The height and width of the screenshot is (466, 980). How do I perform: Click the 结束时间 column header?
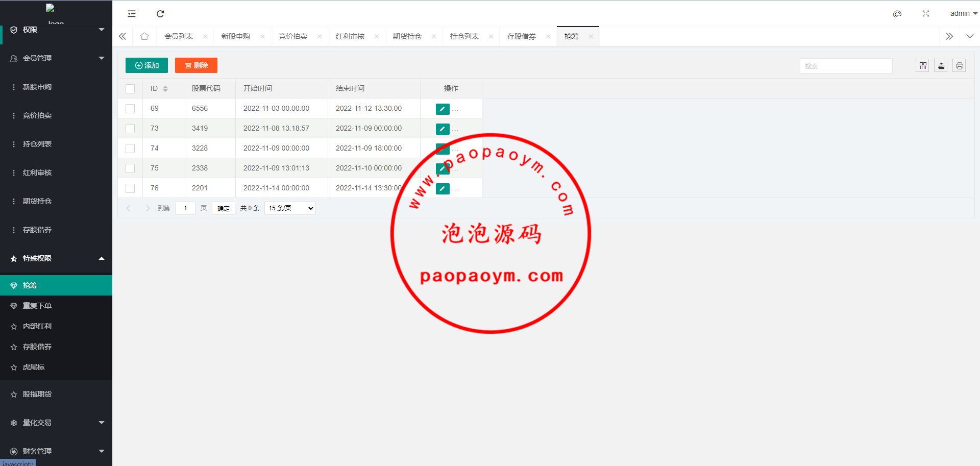click(x=374, y=89)
